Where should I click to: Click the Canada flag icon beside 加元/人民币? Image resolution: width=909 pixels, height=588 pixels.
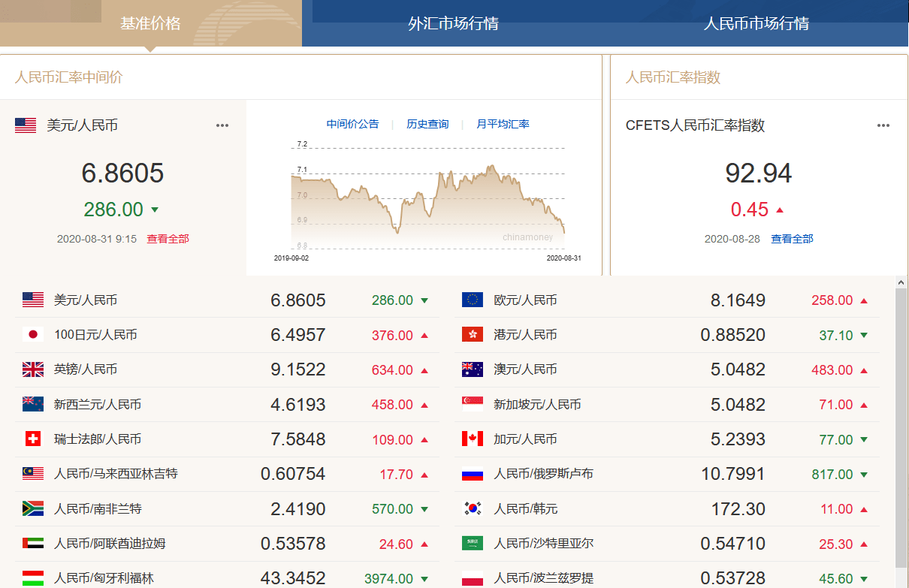point(472,439)
